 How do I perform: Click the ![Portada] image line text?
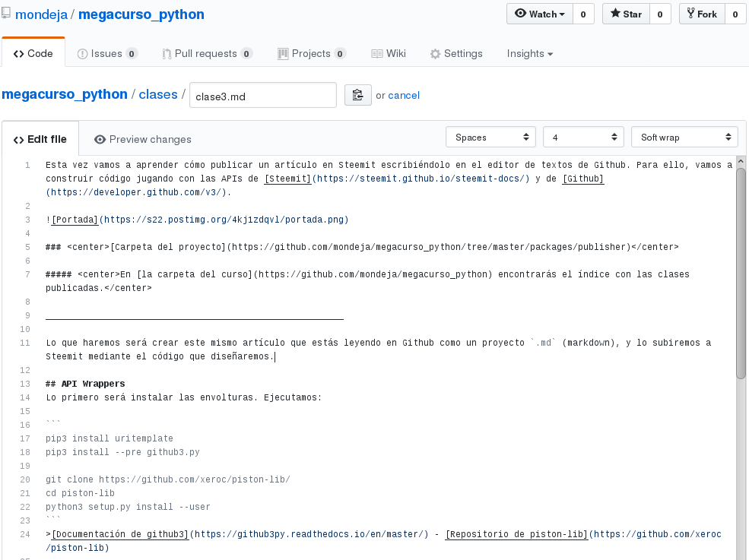pyautogui.click(x=197, y=220)
